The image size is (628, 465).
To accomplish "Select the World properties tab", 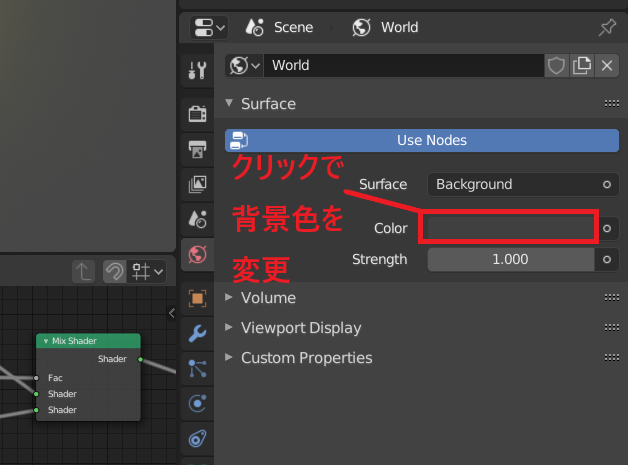I will (197, 254).
